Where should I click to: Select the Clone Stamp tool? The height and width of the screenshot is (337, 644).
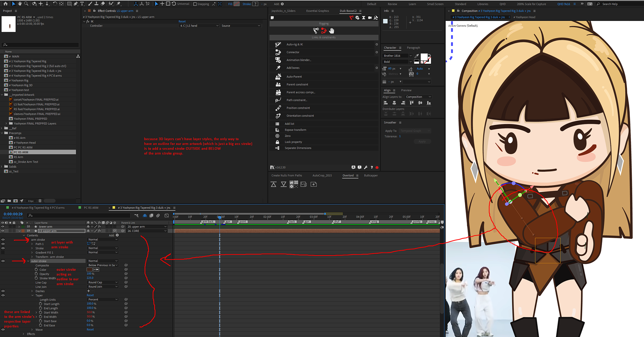point(97,4)
